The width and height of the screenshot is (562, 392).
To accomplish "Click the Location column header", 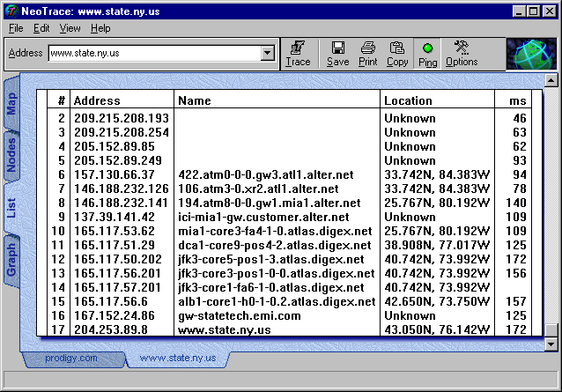I will point(437,100).
